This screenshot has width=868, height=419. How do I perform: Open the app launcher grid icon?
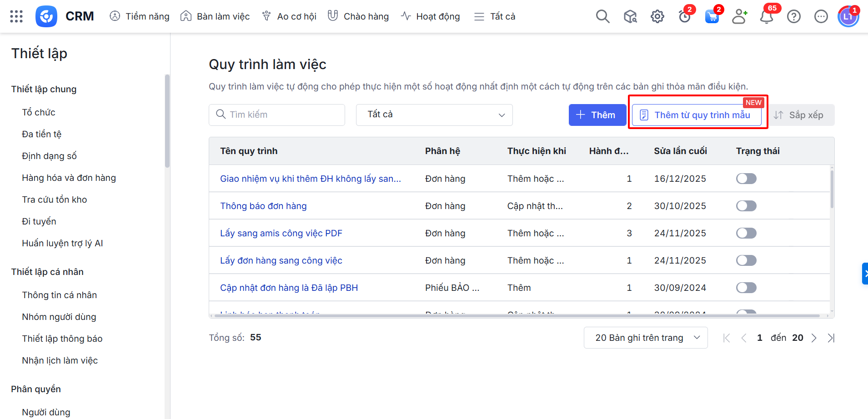(x=16, y=16)
